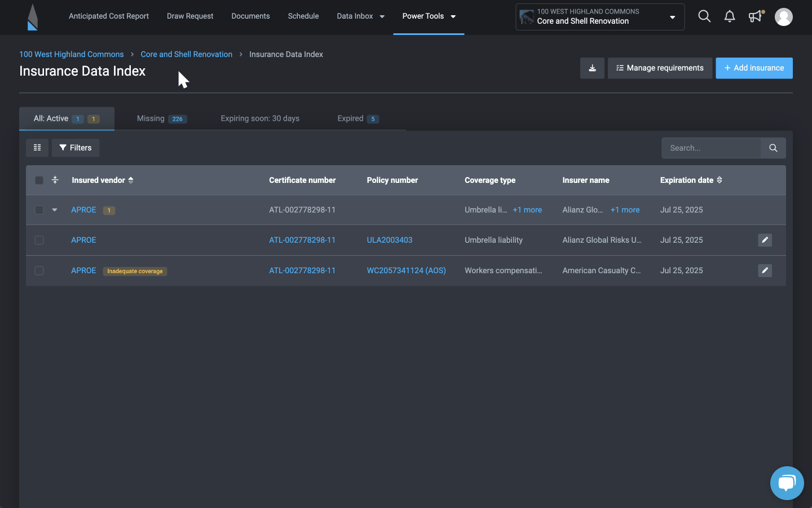Open policy WC2057341124 (AOS)
The image size is (812, 508).
[x=407, y=270]
